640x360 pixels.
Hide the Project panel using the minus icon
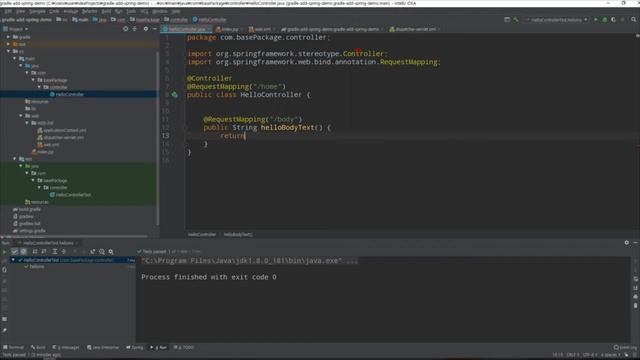pos(154,29)
